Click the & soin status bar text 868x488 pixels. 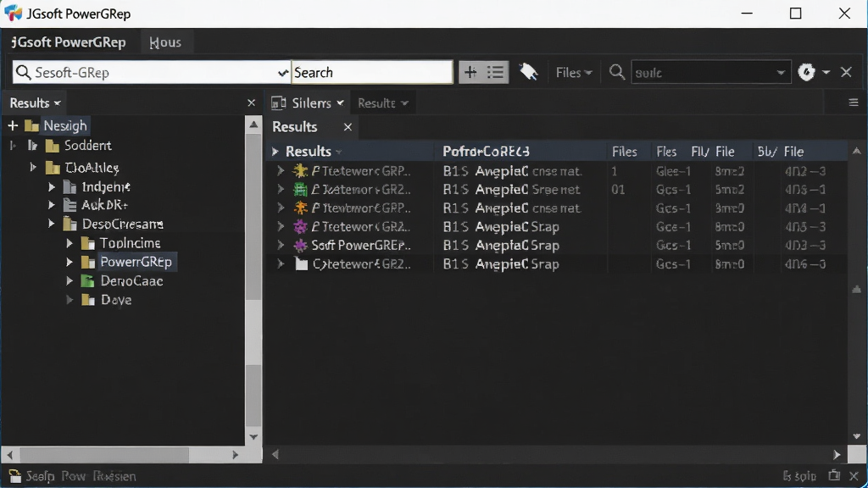[799, 476]
